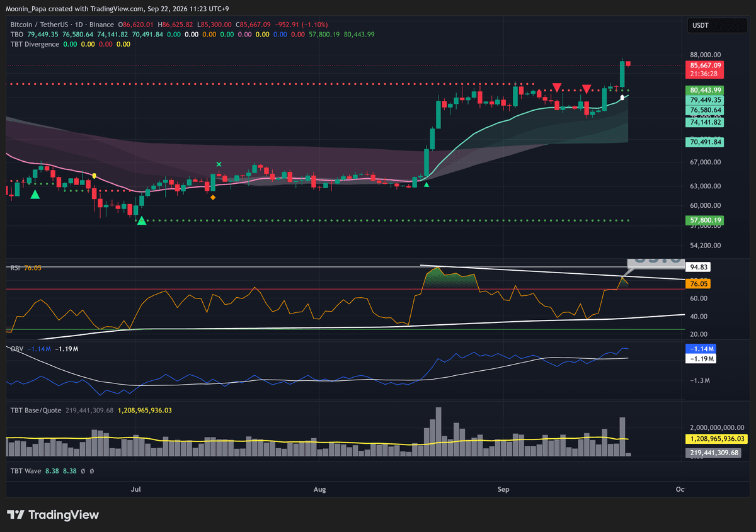
Task: Click the 94.83 RSI axis label
Action: [699, 267]
